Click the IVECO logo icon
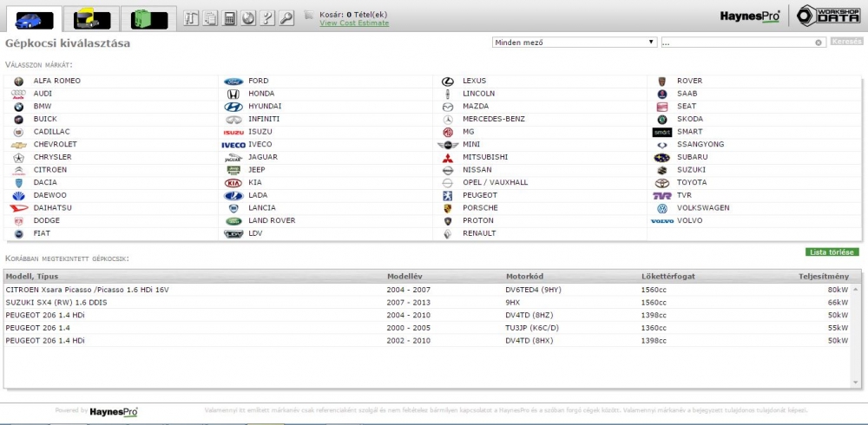868x425 pixels. click(233, 145)
